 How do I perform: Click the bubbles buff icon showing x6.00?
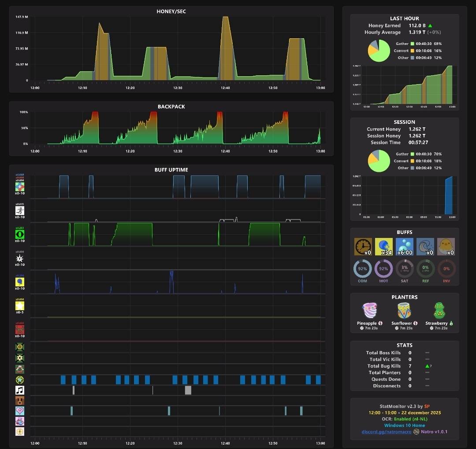(x=404, y=246)
